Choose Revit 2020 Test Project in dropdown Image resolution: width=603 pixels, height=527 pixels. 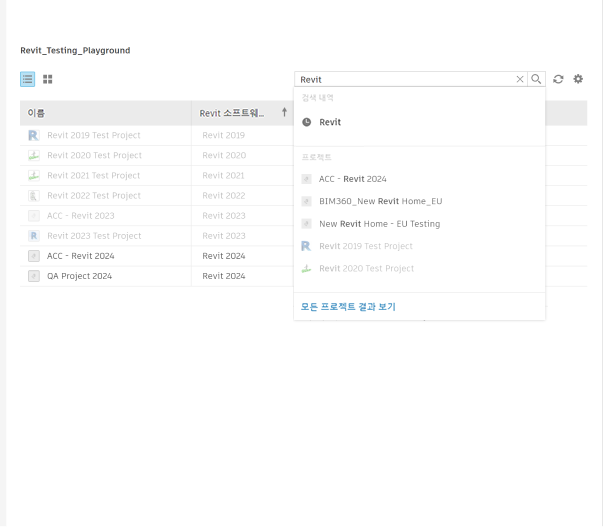point(420,269)
